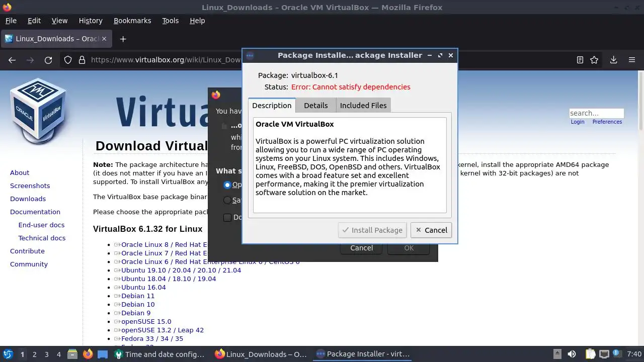The width and height of the screenshot is (644, 362).
Task: Switch to virtual desktop 1
Action: 22,354
